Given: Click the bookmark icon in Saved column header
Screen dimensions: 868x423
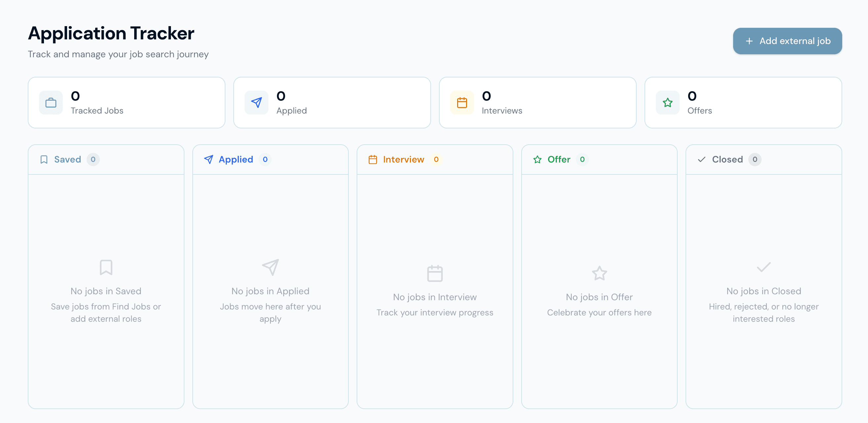Looking at the screenshot, I should [x=44, y=160].
